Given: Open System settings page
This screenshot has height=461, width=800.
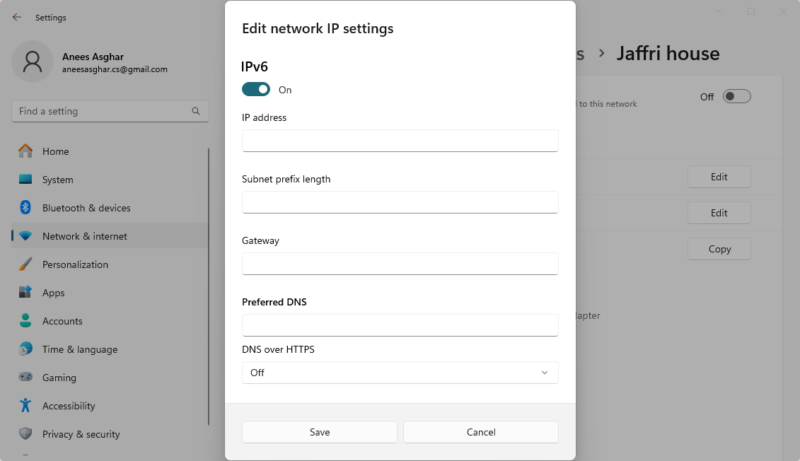Looking at the screenshot, I should pos(110,180).
